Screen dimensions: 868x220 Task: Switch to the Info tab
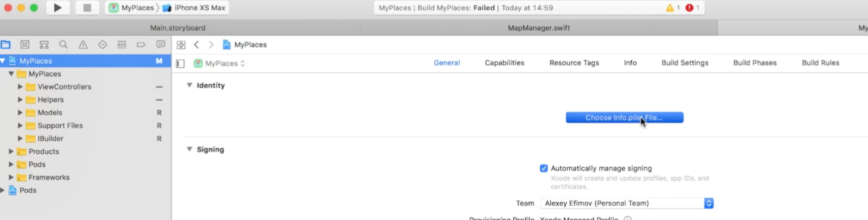(630, 63)
